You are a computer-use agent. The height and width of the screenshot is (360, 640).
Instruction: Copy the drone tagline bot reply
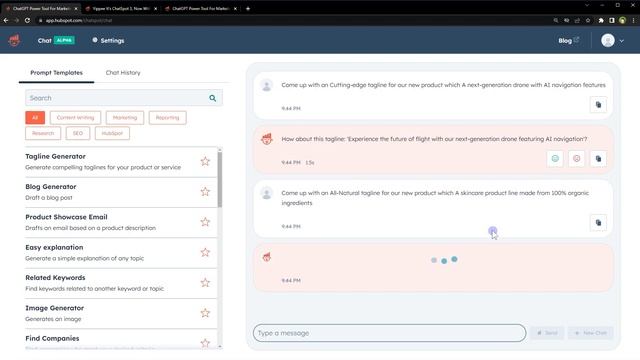coord(598,159)
